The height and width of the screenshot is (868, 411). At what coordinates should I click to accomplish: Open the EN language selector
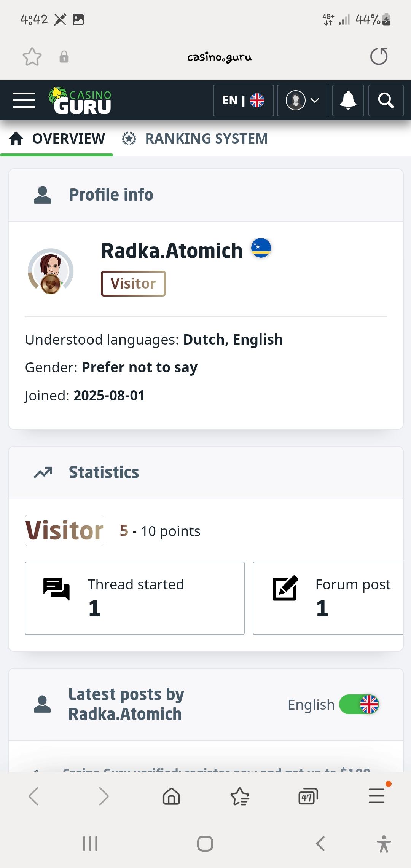(243, 101)
